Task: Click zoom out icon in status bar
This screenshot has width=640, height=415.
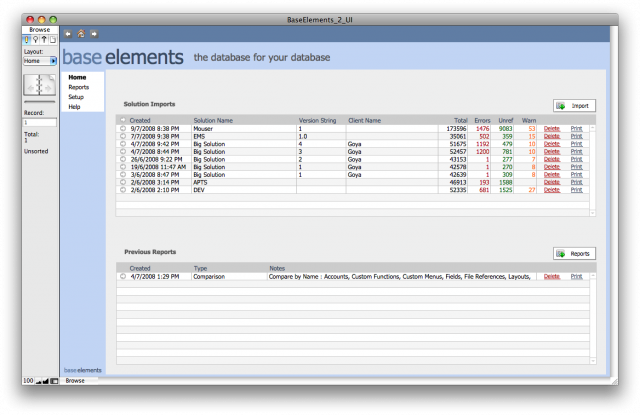Action: click(x=39, y=381)
